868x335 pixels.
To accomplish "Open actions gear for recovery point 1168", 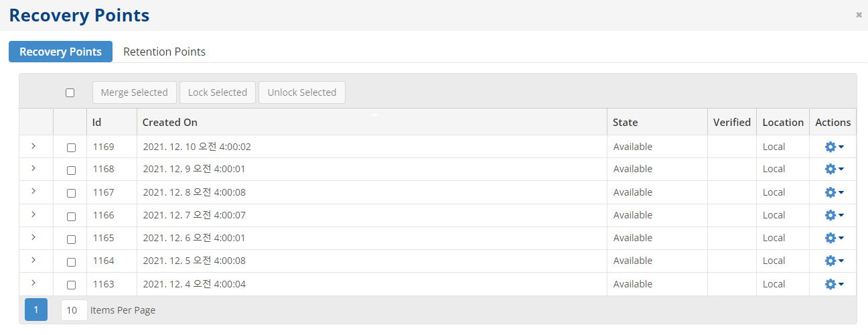I will (x=833, y=170).
